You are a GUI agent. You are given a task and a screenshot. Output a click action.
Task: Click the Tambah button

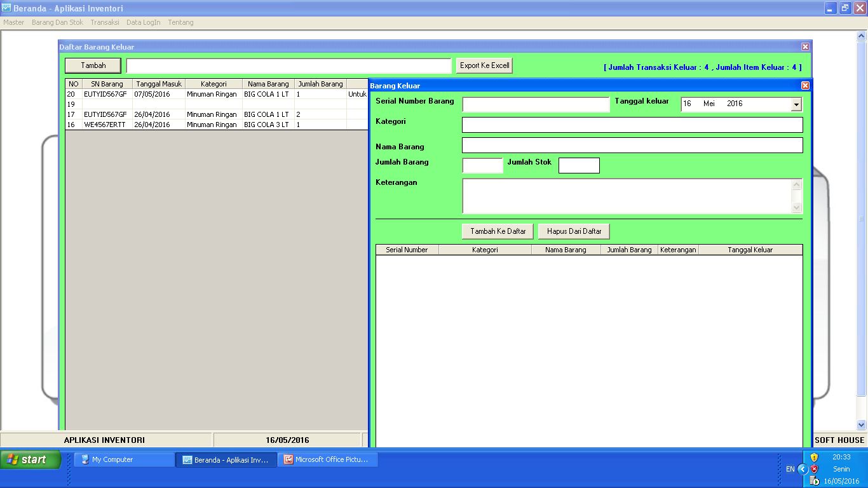point(93,65)
